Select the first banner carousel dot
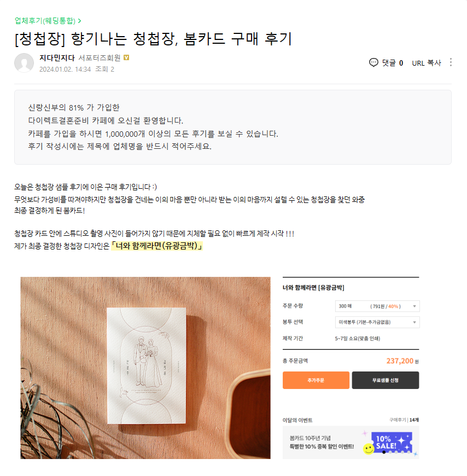 [x=384, y=452]
